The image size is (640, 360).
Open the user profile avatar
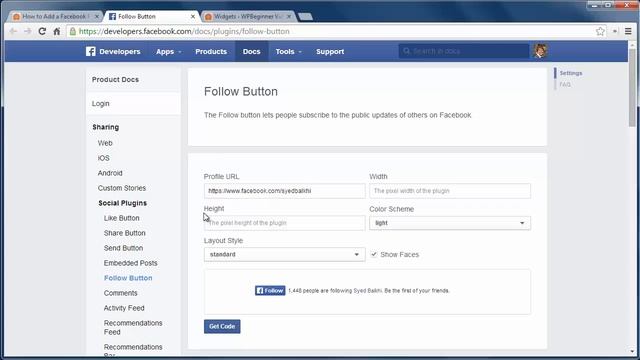pos(540,51)
